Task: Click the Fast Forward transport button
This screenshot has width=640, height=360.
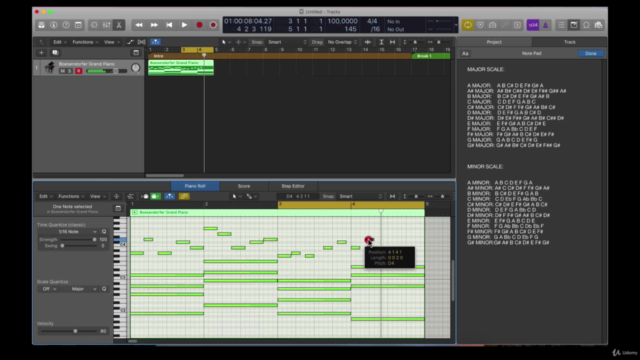Action: click(154, 25)
